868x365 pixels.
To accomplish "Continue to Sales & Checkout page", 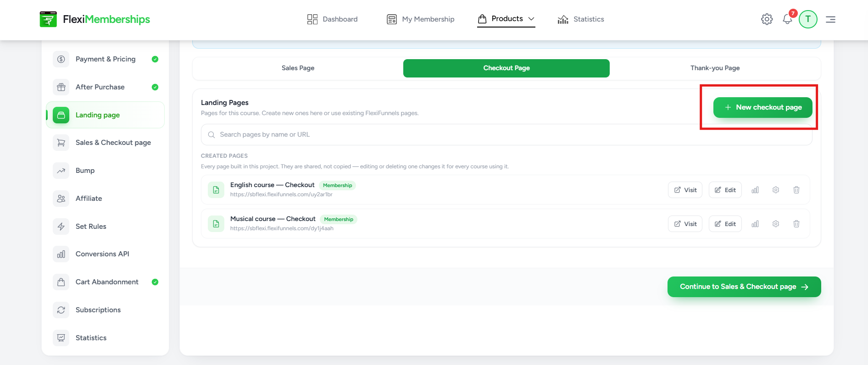I will click(x=744, y=287).
